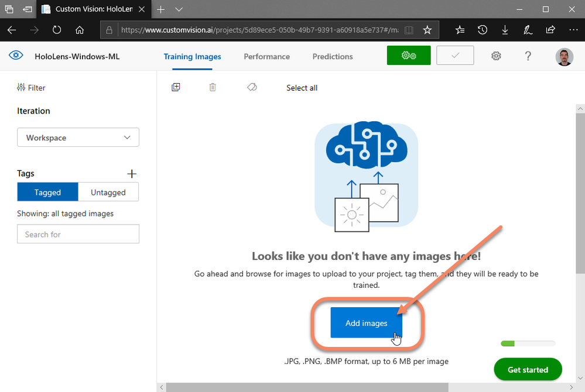The height and width of the screenshot is (392, 585).
Task: Expand the tab preview chevron
Action: point(179,9)
